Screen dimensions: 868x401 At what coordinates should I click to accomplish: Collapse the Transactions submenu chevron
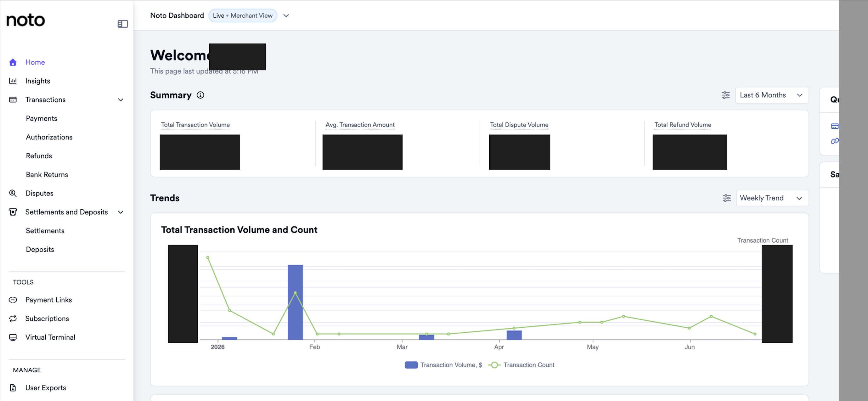(121, 100)
